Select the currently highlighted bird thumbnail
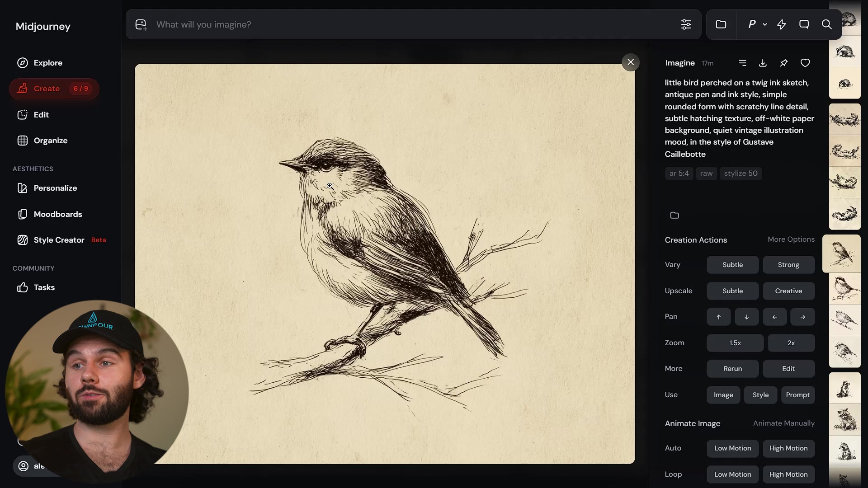The height and width of the screenshot is (488, 868). [x=841, y=253]
